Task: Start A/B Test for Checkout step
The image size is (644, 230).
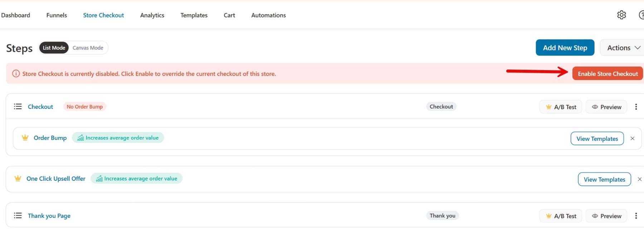Action: (x=561, y=107)
